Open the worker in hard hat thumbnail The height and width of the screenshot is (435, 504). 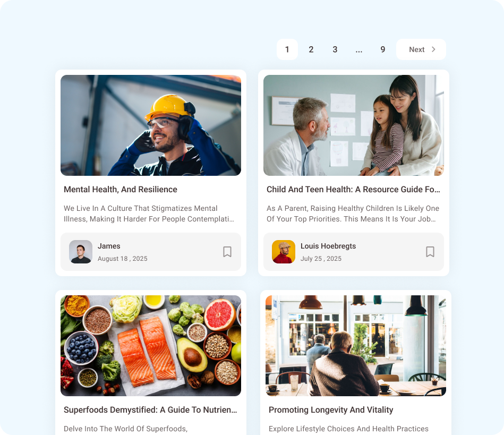pyautogui.click(x=151, y=125)
